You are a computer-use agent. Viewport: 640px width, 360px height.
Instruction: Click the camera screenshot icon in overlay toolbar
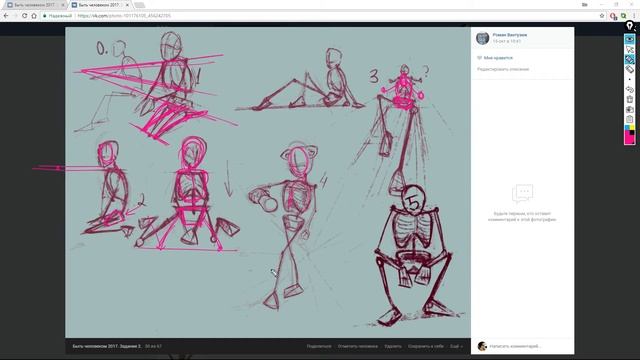[629, 109]
